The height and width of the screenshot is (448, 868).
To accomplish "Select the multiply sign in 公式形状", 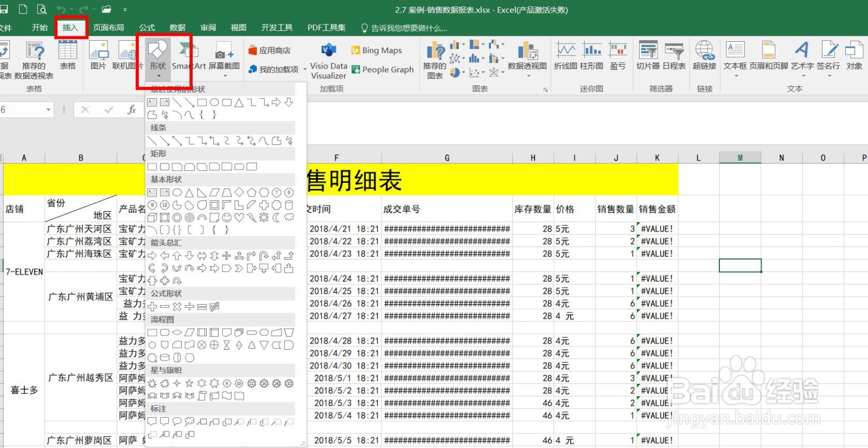I will click(x=177, y=307).
